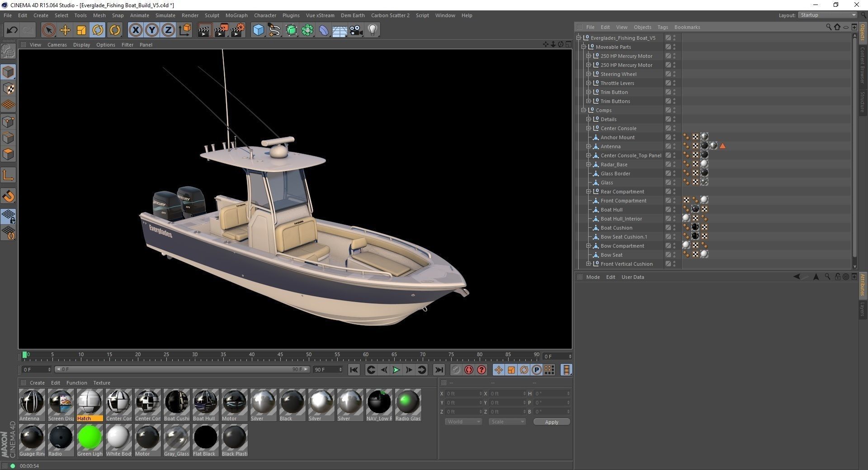Add a Cube primitive object
This screenshot has height=470, width=868.
click(x=258, y=30)
